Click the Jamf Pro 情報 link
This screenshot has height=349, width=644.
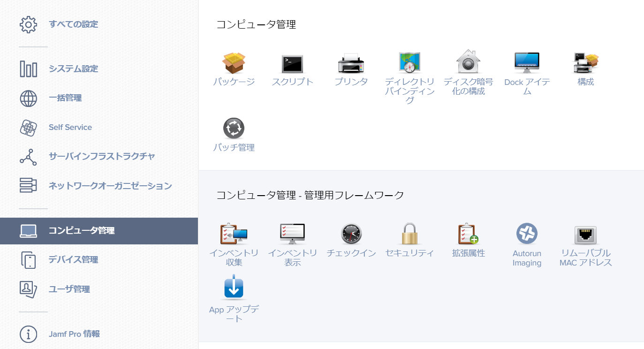click(74, 334)
